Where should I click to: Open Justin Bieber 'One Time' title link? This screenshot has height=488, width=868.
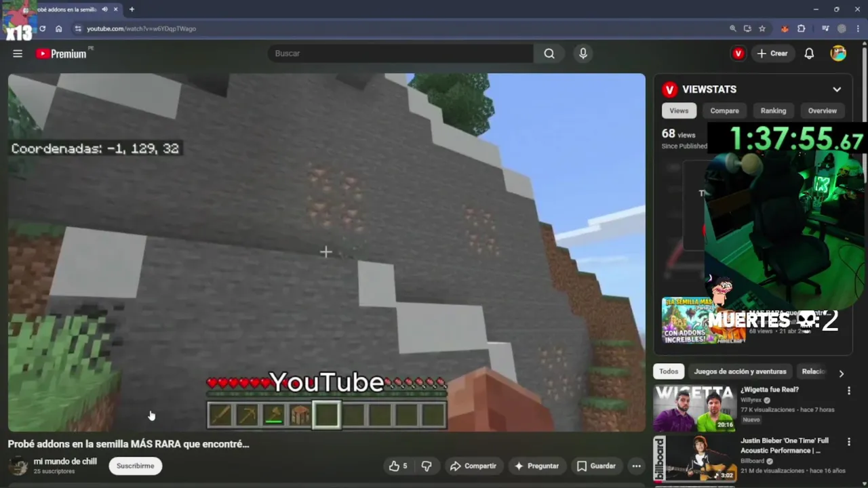coord(785,445)
